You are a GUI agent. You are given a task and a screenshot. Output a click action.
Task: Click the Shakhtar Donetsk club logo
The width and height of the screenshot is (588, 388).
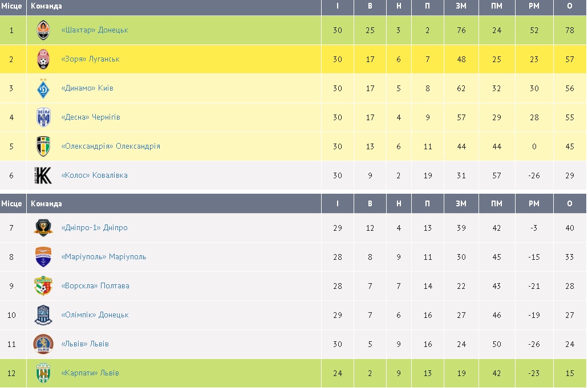tap(43, 30)
